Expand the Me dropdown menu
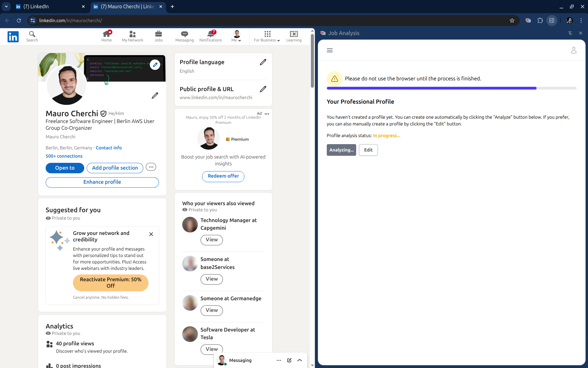The height and width of the screenshot is (368, 588). click(x=236, y=36)
